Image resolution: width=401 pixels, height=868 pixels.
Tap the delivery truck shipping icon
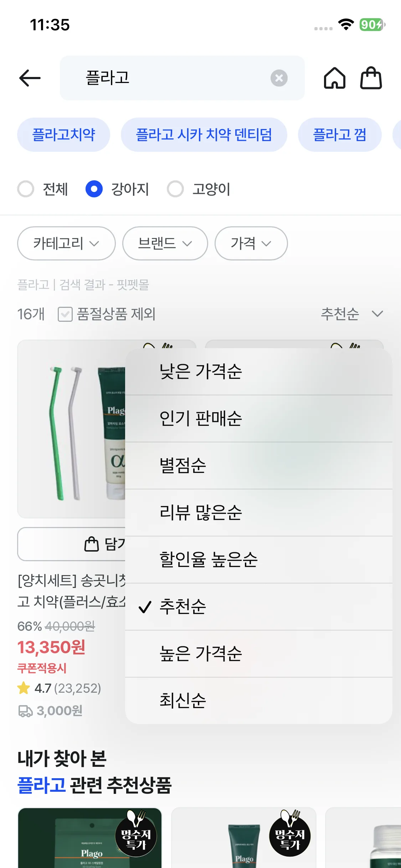pyautogui.click(x=25, y=711)
